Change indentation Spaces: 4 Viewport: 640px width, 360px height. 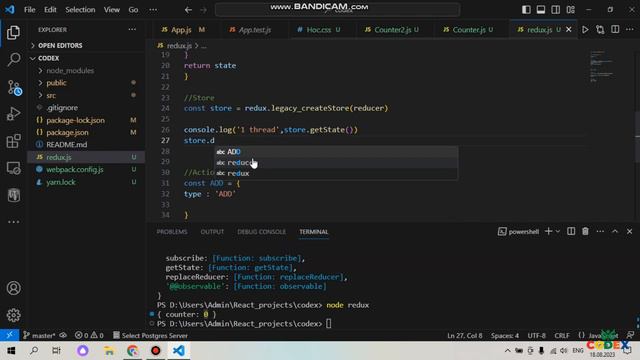point(505,336)
